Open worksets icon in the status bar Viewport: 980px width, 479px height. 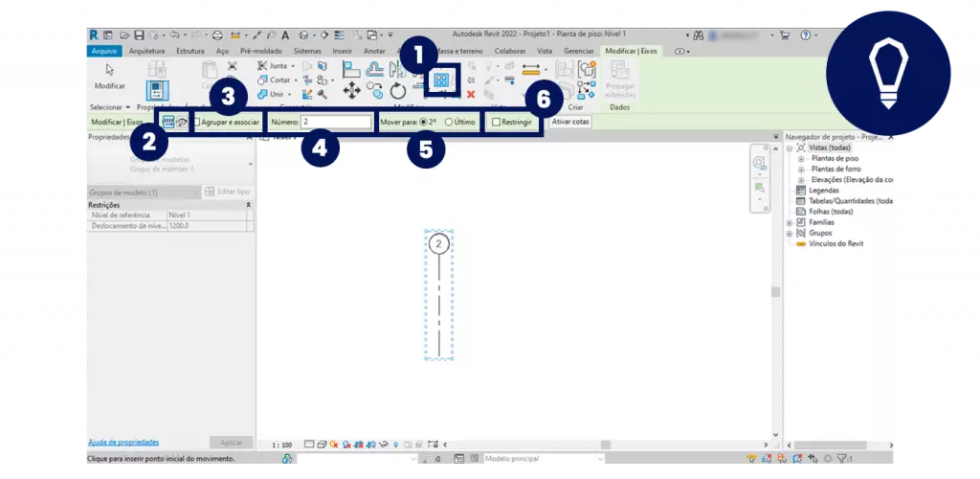coord(287,459)
